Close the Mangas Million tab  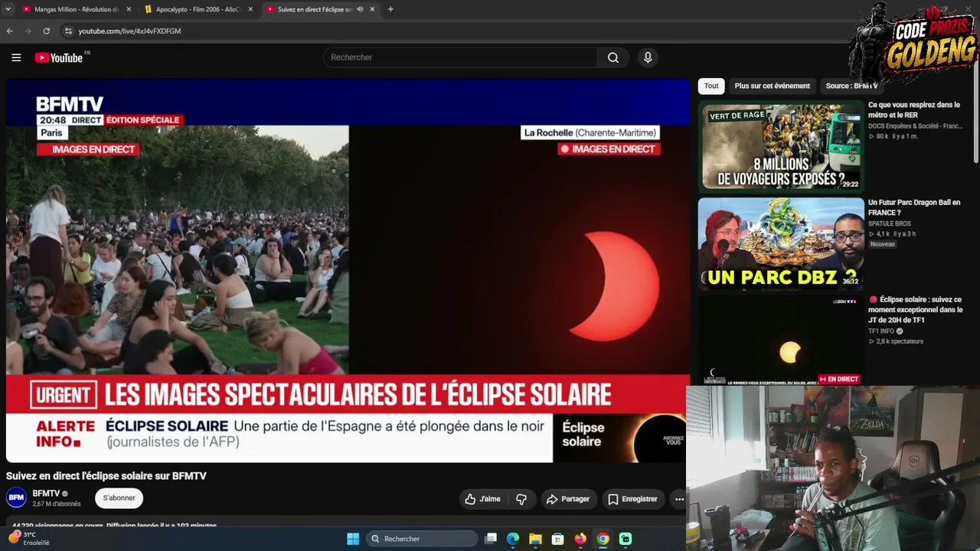(129, 9)
